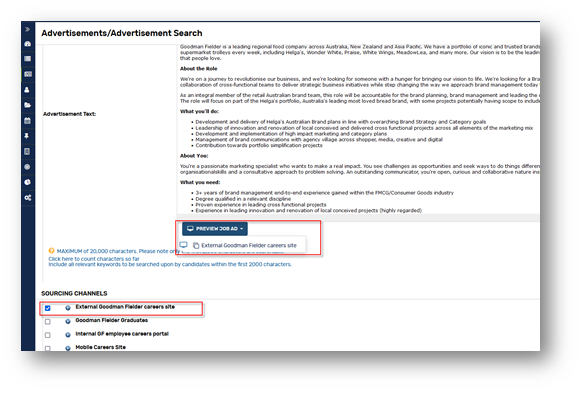
Task: Click the globe icon for Mobile Careers Site
Action: coord(68,348)
